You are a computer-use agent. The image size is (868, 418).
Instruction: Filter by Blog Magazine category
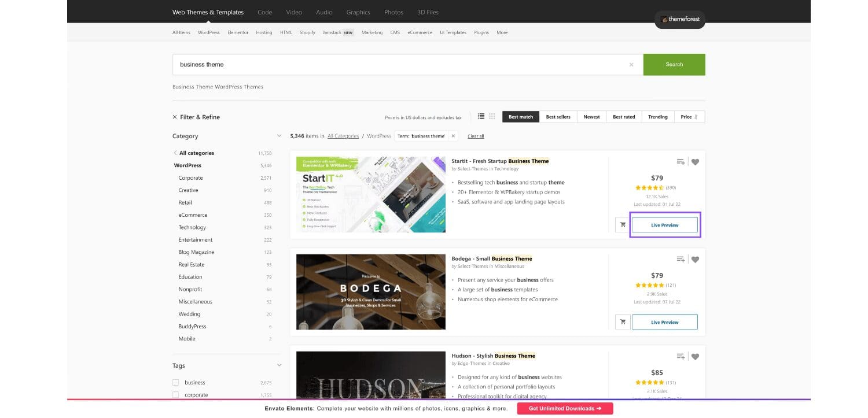point(196,252)
